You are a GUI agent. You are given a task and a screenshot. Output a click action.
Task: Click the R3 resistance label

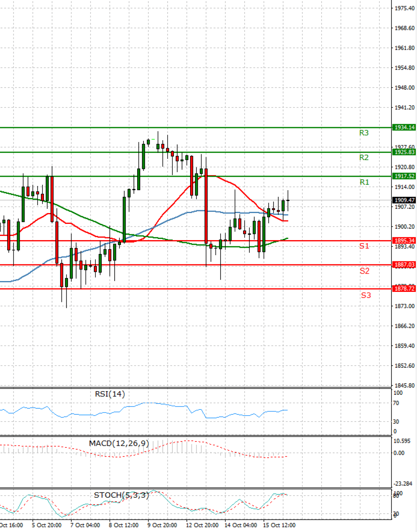point(364,133)
